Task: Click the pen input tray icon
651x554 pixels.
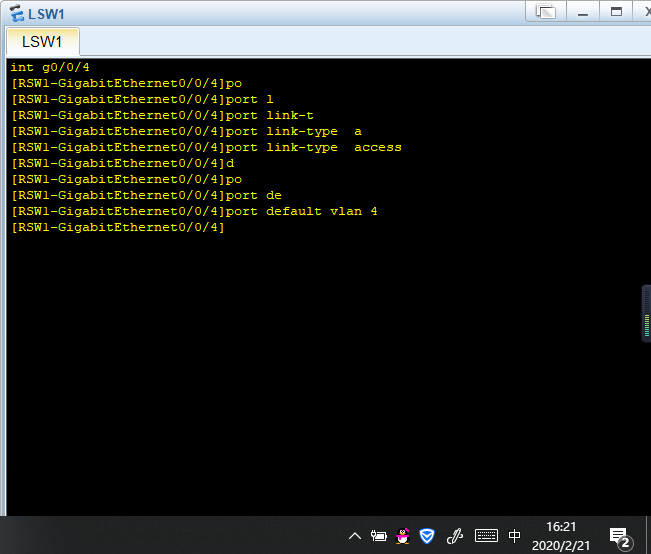Action: [455, 536]
